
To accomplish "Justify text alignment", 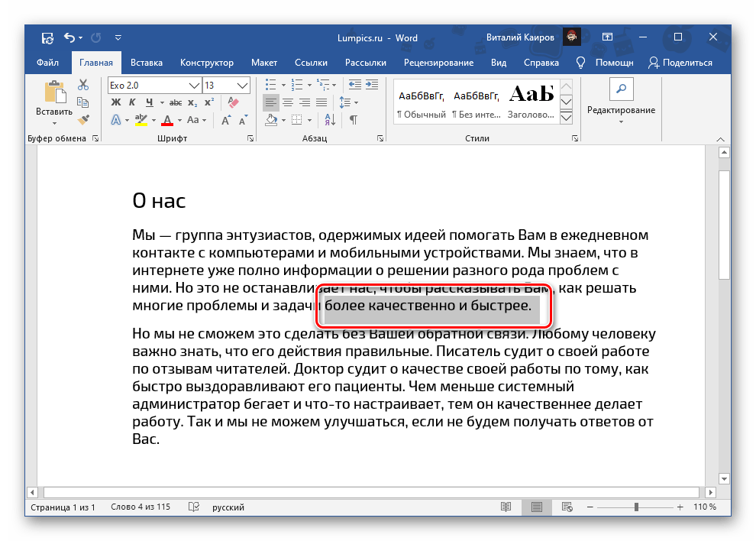I will (x=321, y=102).
